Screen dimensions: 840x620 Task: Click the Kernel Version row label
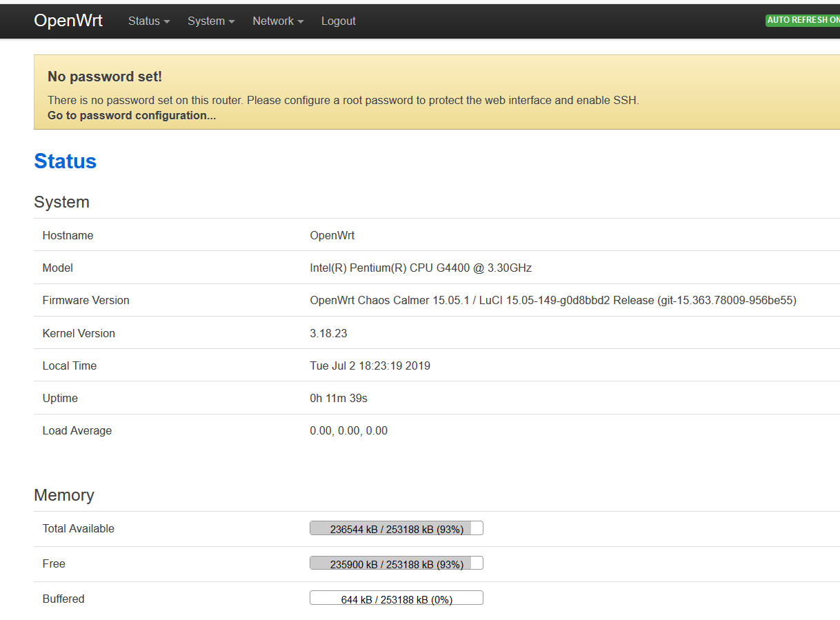79,333
